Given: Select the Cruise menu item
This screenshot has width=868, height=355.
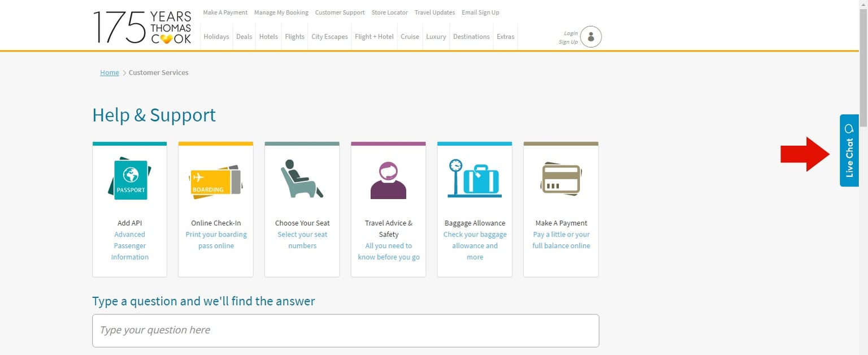Looking at the screenshot, I should click(409, 36).
